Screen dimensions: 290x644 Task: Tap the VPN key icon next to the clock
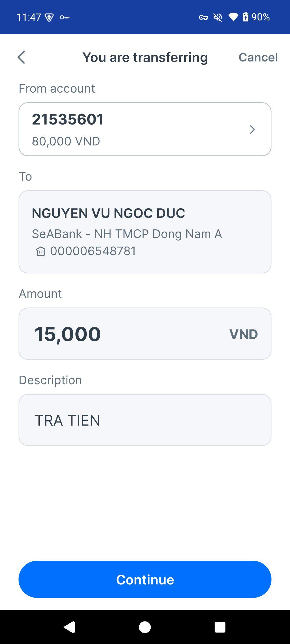[64, 17]
